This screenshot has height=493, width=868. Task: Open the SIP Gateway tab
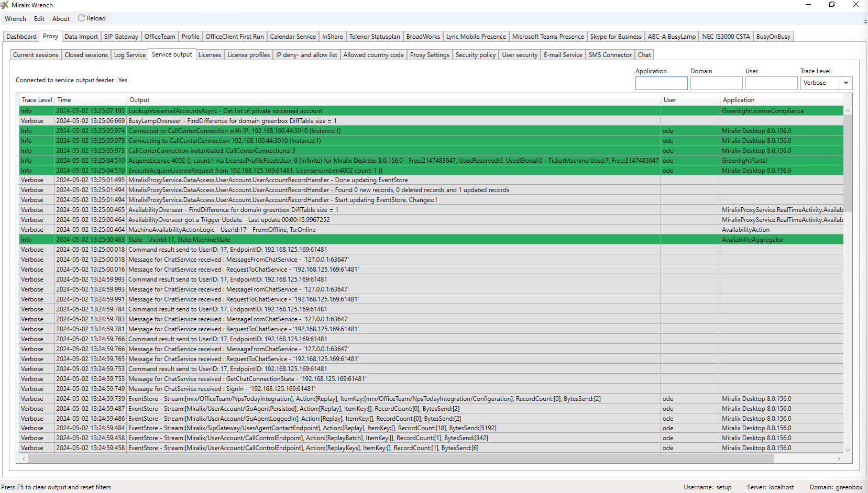(x=121, y=37)
